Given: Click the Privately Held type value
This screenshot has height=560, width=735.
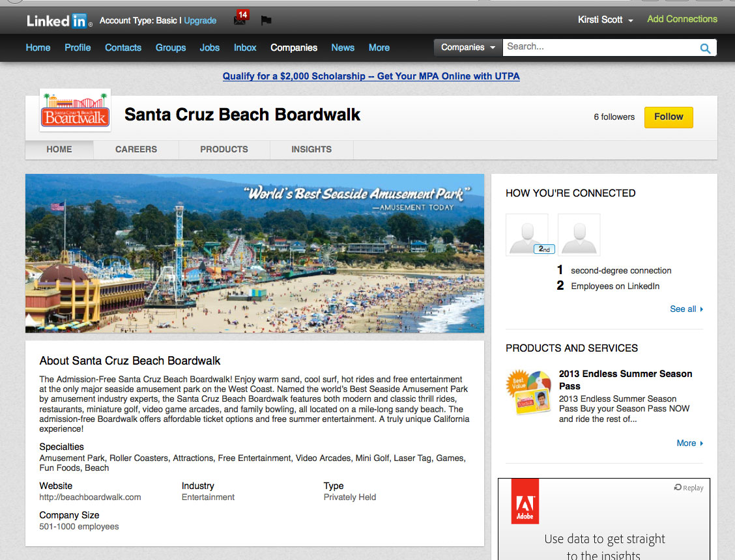Looking at the screenshot, I should (350, 497).
